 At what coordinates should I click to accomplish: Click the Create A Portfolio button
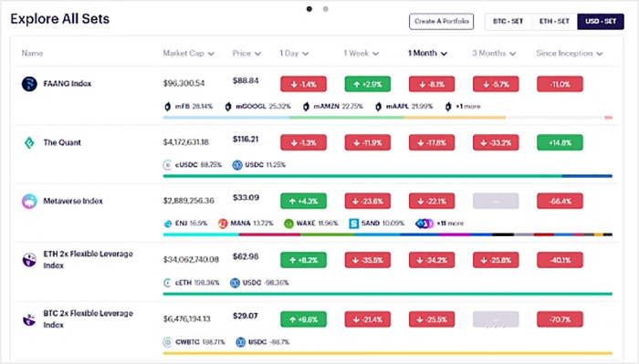pyautogui.click(x=441, y=21)
